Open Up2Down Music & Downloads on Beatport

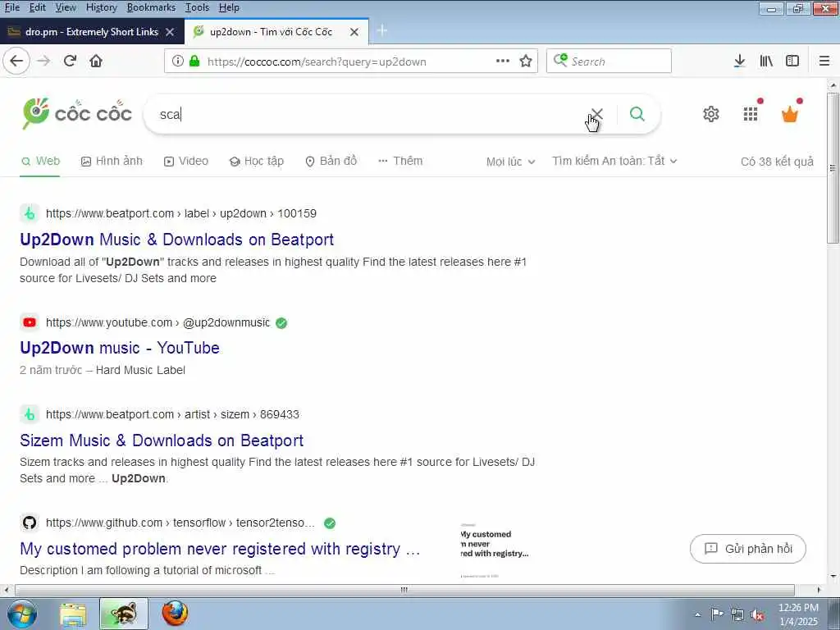(177, 240)
